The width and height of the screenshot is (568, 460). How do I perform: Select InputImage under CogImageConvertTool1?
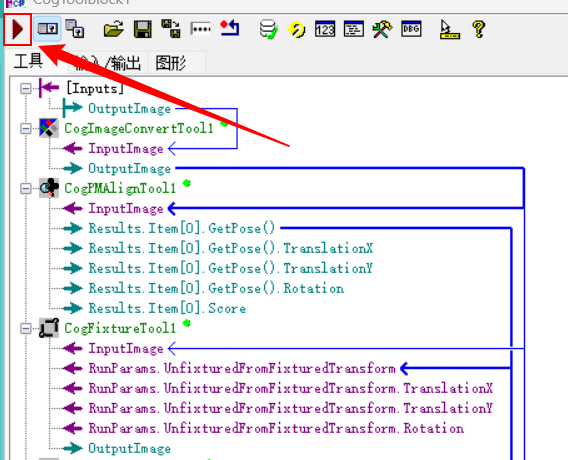point(126,149)
